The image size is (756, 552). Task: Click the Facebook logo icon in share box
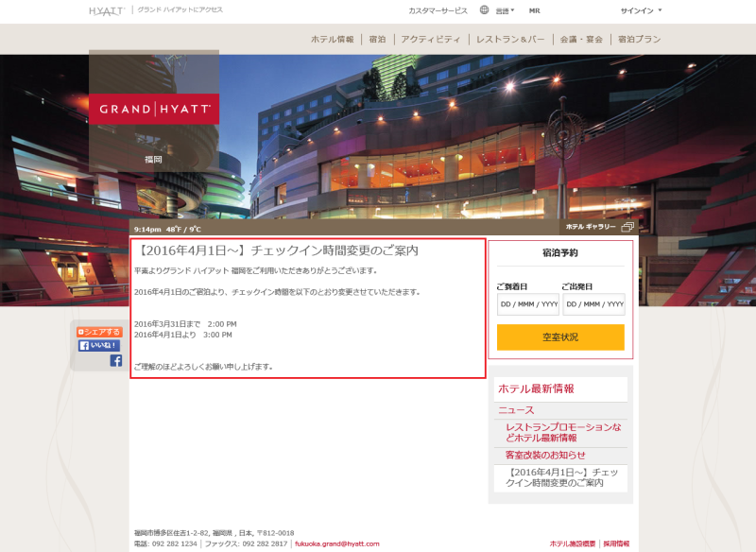tap(115, 361)
